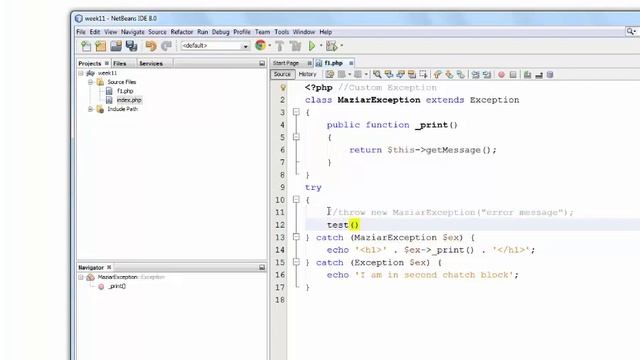Image resolution: width=640 pixels, height=360 pixels.
Task: Toggle Highlight Search in editor toolbar
Action: point(412,74)
